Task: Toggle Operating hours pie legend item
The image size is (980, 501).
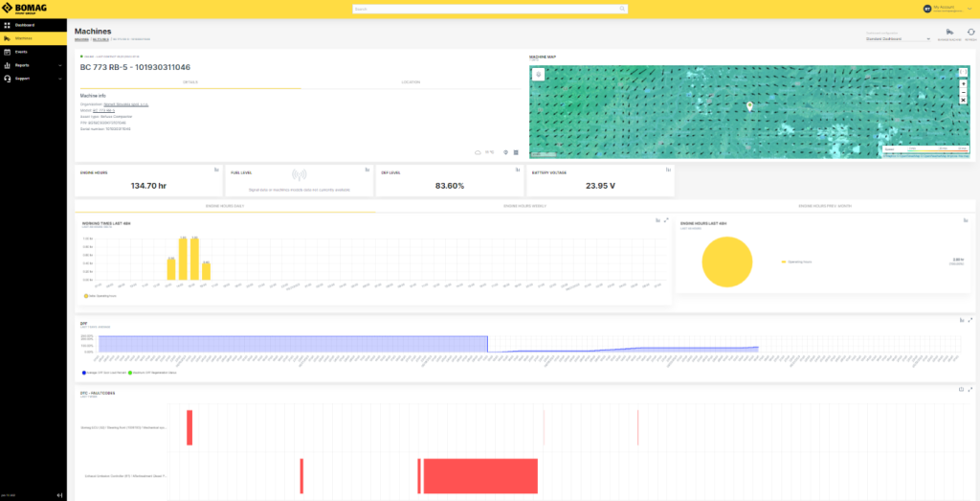Action: click(797, 262)
